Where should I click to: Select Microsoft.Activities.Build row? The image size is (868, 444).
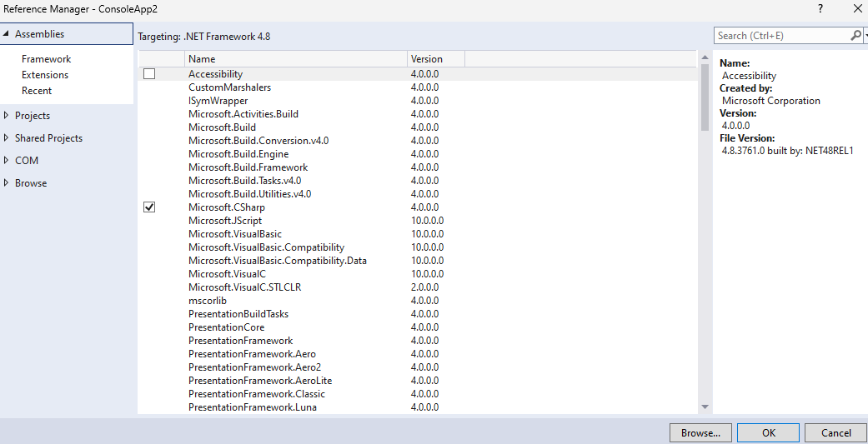click(417, 114)
